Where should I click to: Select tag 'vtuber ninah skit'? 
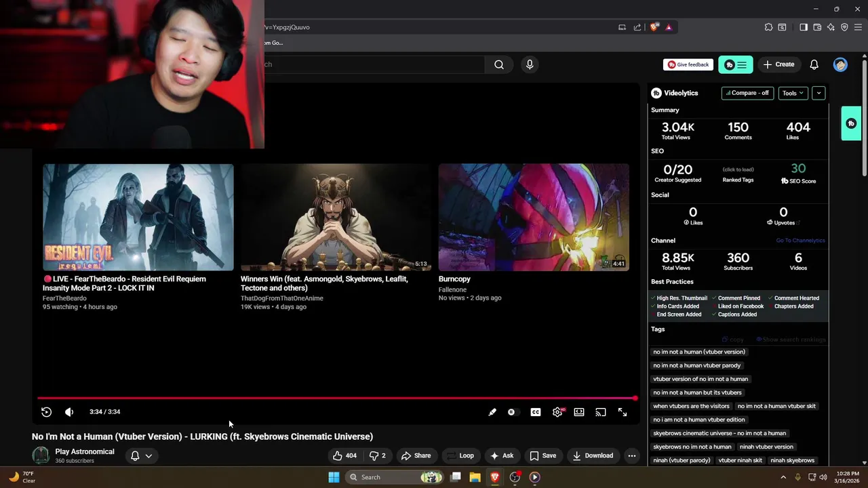pyautogui.click(x=740, y=460)
